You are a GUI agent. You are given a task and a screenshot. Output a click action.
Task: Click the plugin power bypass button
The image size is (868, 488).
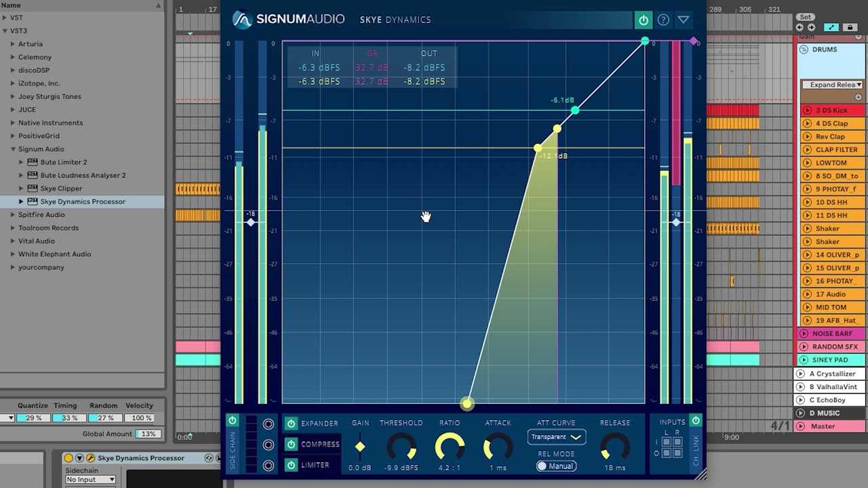click(643, 20)
